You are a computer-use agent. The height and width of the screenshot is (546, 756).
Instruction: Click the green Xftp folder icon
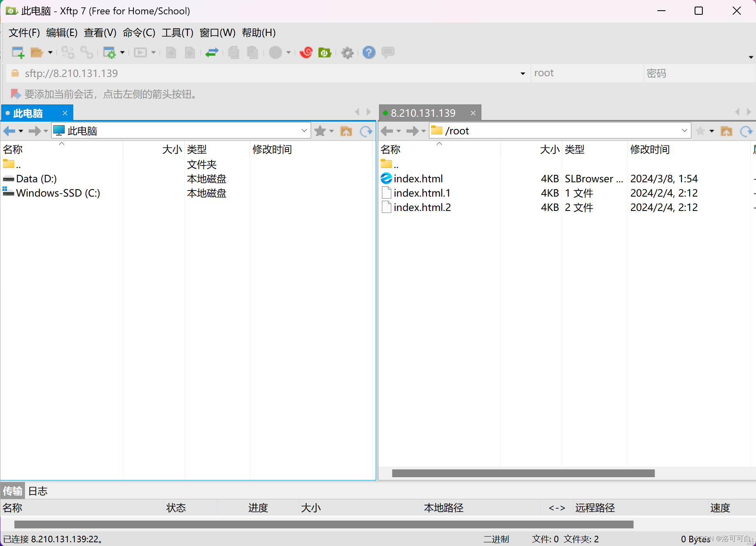click(x=325, y=52)
